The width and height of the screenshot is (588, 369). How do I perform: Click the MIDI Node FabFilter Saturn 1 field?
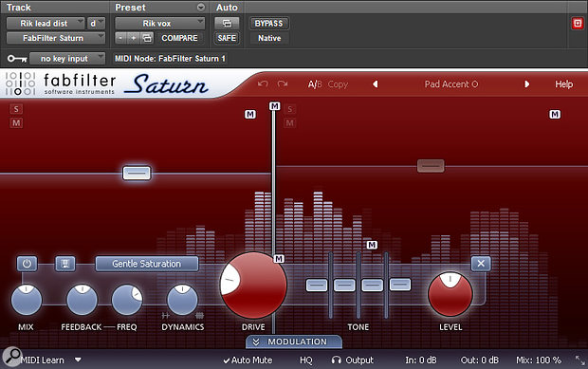point(170,59)
